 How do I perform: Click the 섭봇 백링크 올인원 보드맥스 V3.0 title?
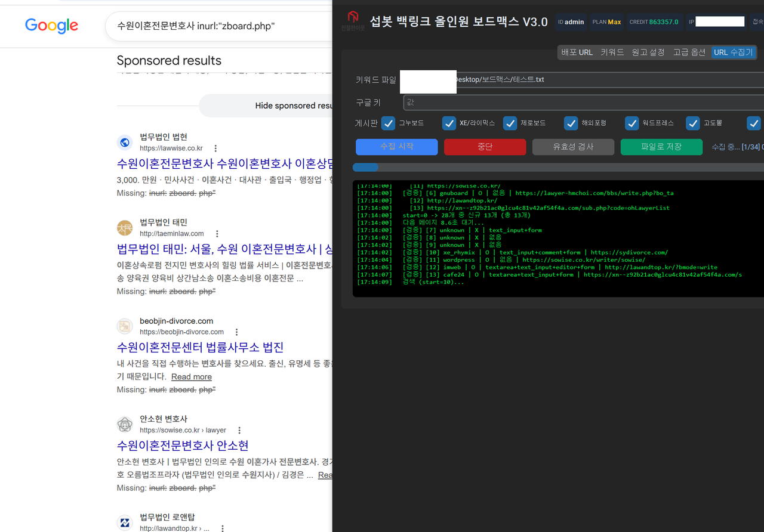[x=458, y=22]
